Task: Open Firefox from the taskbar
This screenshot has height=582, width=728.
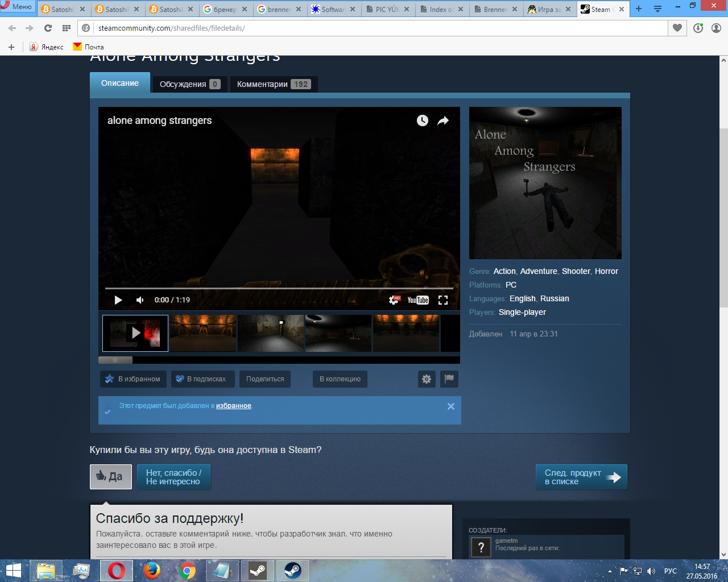Action: [152, 571]
